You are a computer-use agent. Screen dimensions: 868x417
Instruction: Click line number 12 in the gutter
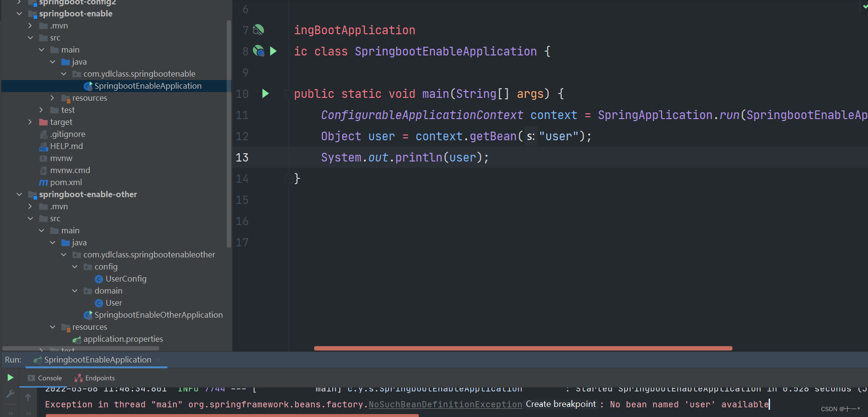pyautogui.click(x=242, y=136)
